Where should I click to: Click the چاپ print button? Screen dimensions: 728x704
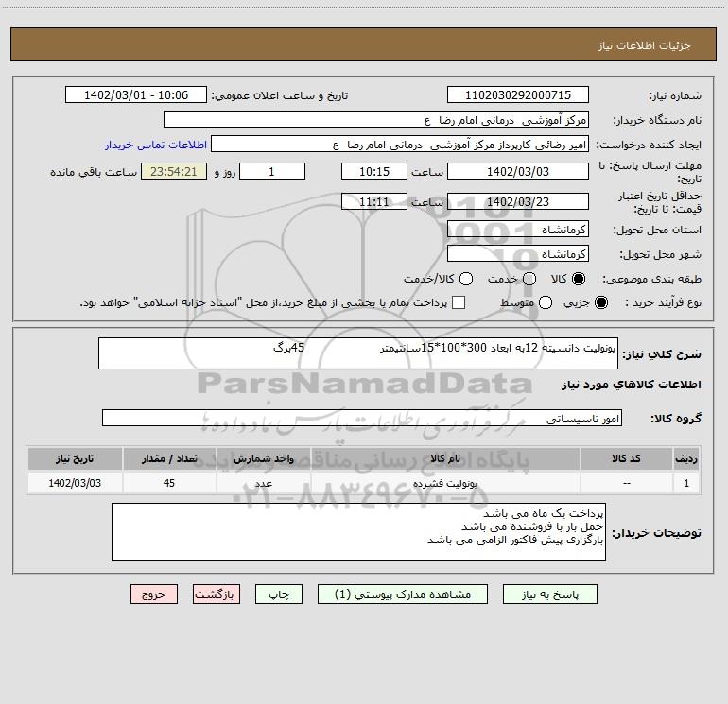tap(279, 594)
